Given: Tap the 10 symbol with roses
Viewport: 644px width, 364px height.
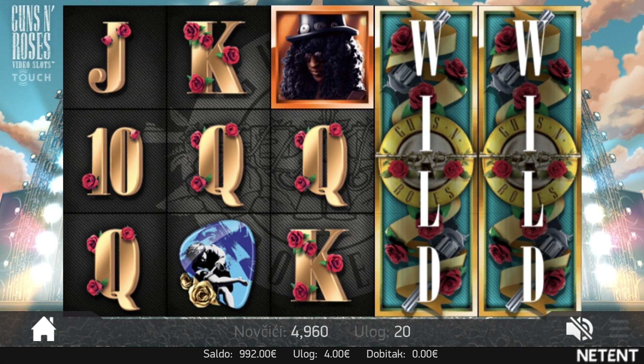Looking at the screenshot, I should [113, 161].
